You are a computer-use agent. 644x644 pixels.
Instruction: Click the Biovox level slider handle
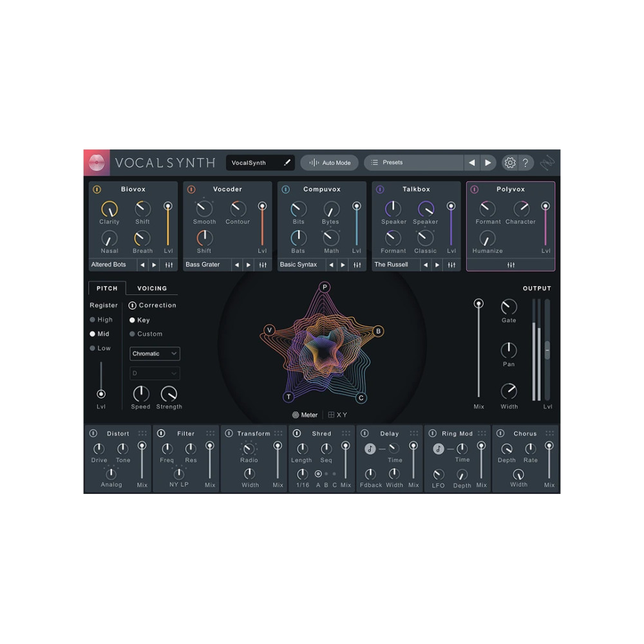168,206
